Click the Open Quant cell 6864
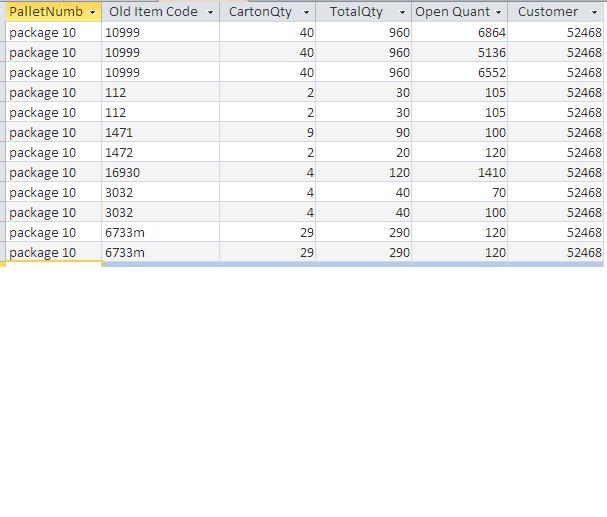The height and width of the screenshot is (517, 607). pos(459,32)
